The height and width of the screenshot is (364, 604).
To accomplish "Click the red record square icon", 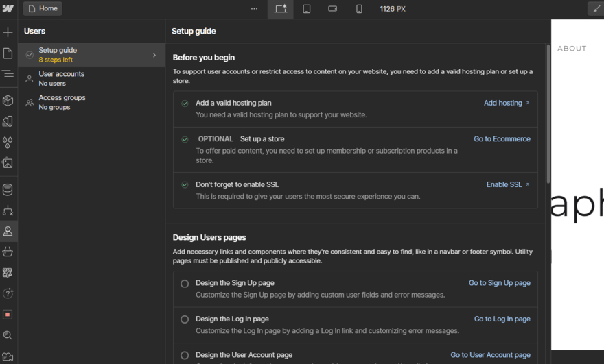I will coord(8,315).
